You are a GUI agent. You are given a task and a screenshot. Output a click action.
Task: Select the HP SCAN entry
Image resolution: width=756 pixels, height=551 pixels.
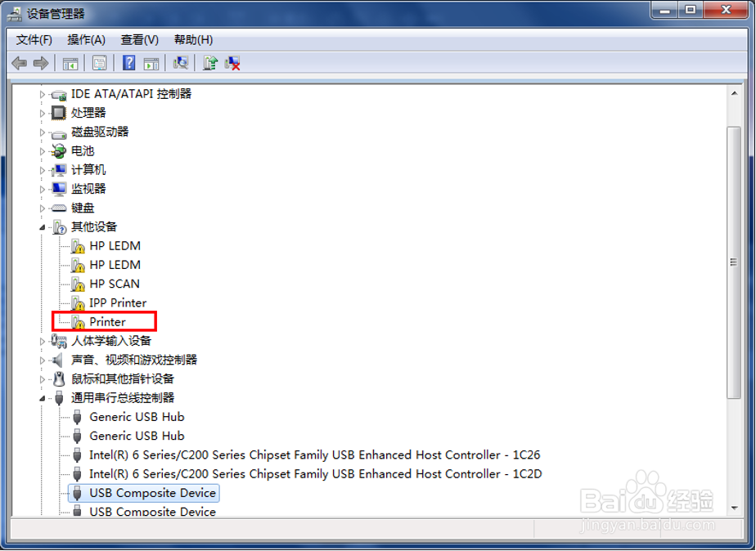tap(115, 284)
